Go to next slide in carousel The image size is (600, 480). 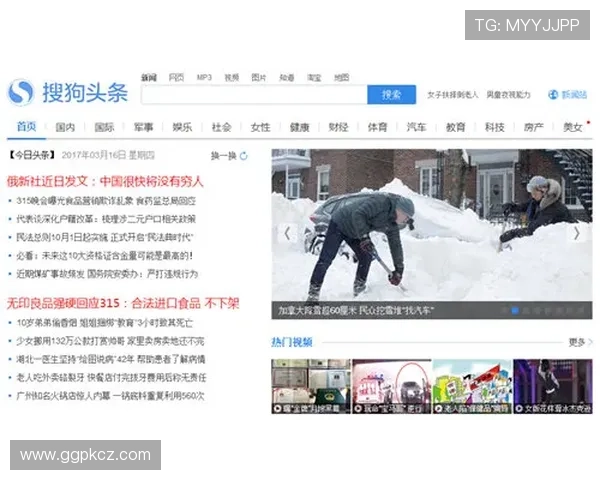[x=577, y=233]
